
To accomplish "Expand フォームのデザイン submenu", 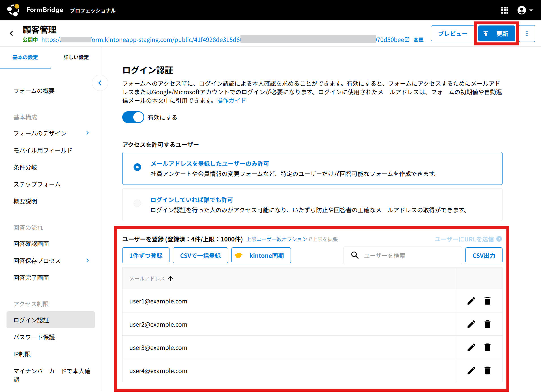I will tap(87, 133).
